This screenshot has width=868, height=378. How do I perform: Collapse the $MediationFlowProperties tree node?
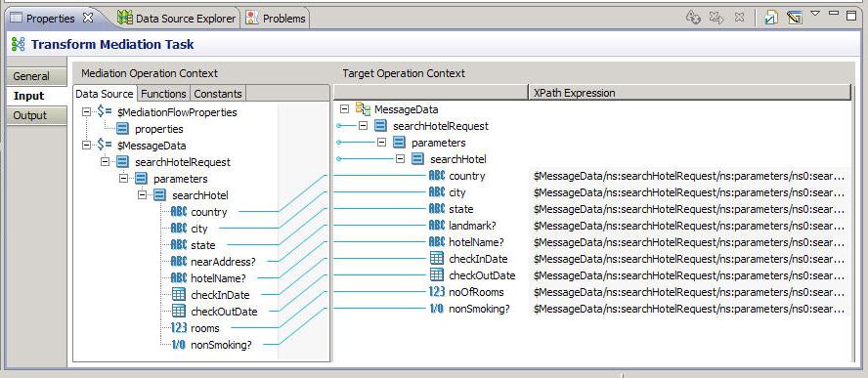(x=86, y=111)
